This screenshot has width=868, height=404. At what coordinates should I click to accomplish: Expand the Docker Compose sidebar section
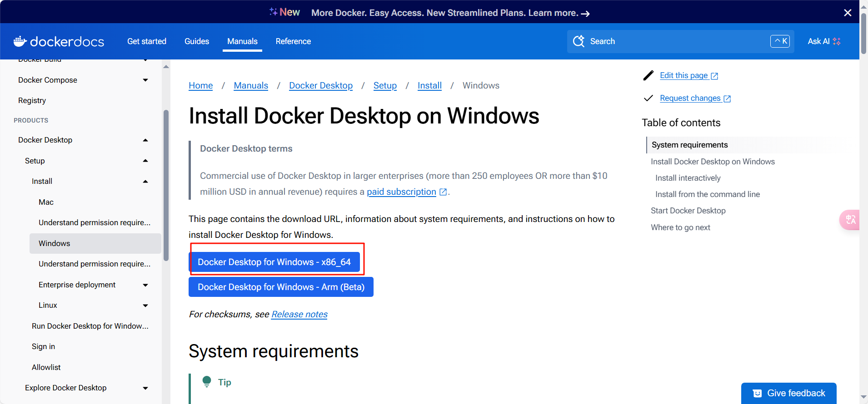tap(145, 80)
